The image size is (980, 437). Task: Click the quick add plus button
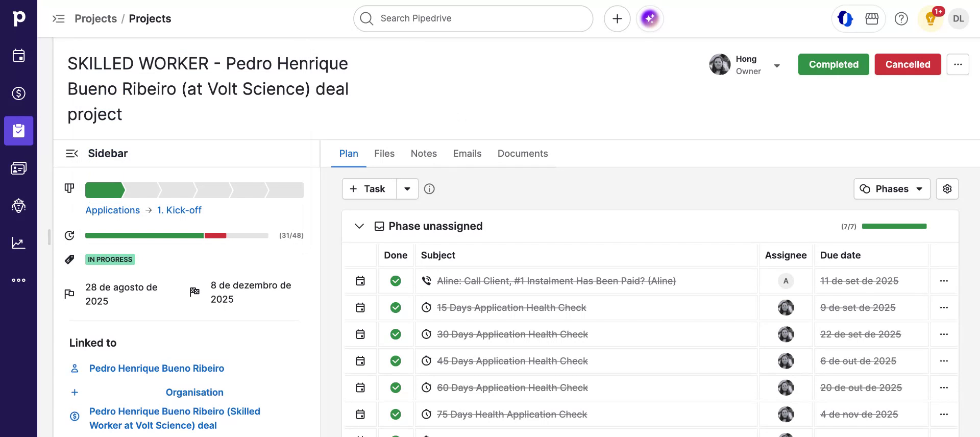617,19
